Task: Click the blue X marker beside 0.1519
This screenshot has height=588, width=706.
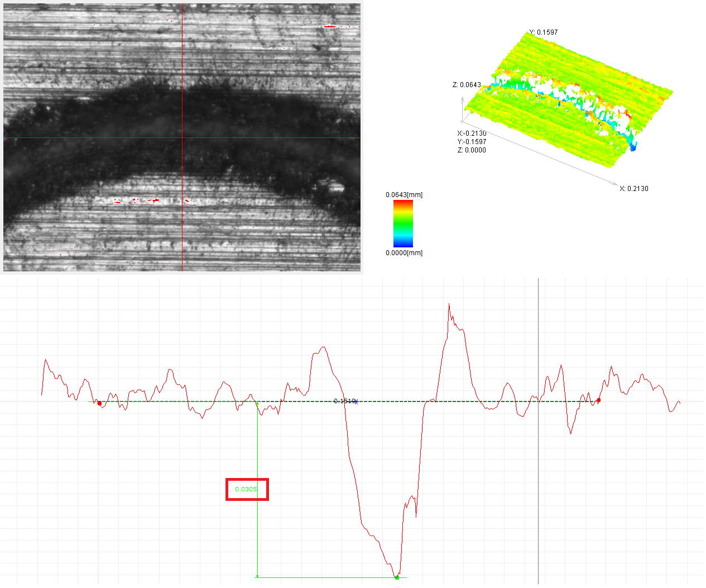Action: [356, 401]
